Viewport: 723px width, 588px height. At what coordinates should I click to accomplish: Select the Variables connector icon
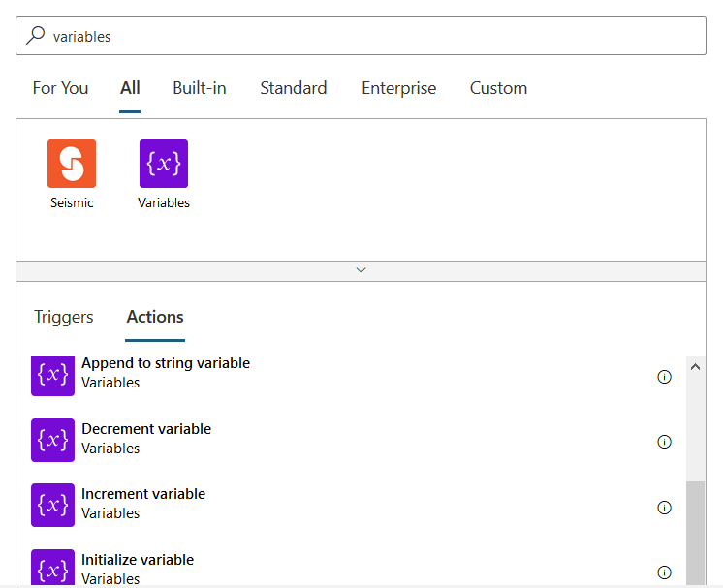164,164
